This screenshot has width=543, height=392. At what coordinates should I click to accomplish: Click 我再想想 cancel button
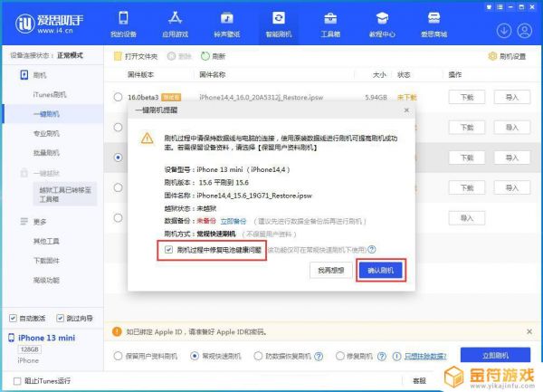click(330, 270)
